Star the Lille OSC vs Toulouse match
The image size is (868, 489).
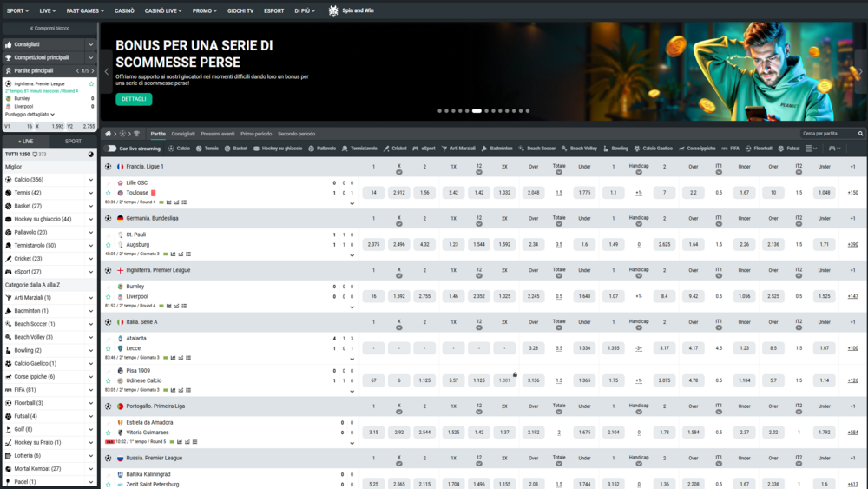[x=108, y=194]
